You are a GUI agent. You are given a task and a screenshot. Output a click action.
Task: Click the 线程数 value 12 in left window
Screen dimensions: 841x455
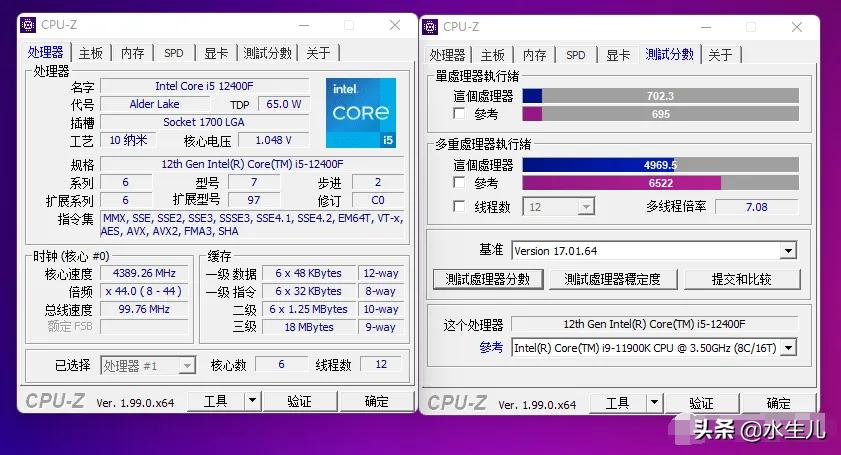[x=381, y=364]
